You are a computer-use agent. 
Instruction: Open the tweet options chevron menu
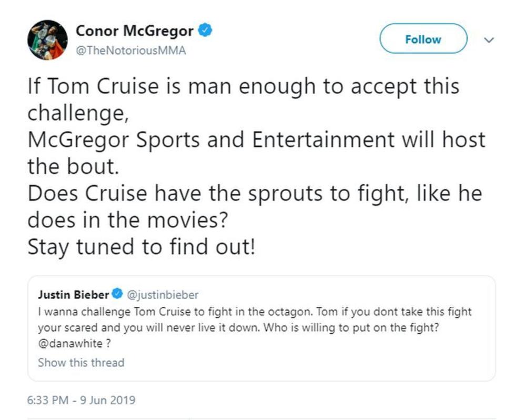click(x=489, y=39)
